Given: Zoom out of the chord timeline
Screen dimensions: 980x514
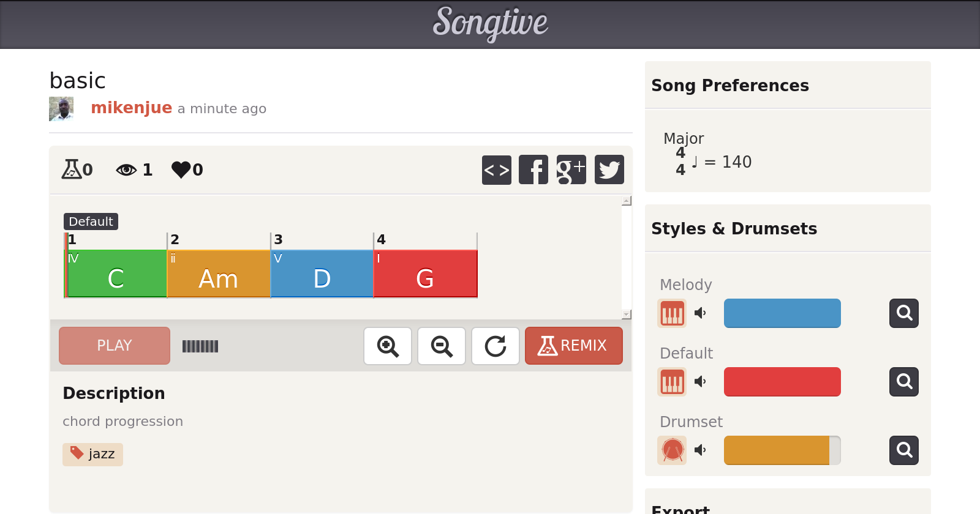Looking at the screenshot, I should pos(442,346).
